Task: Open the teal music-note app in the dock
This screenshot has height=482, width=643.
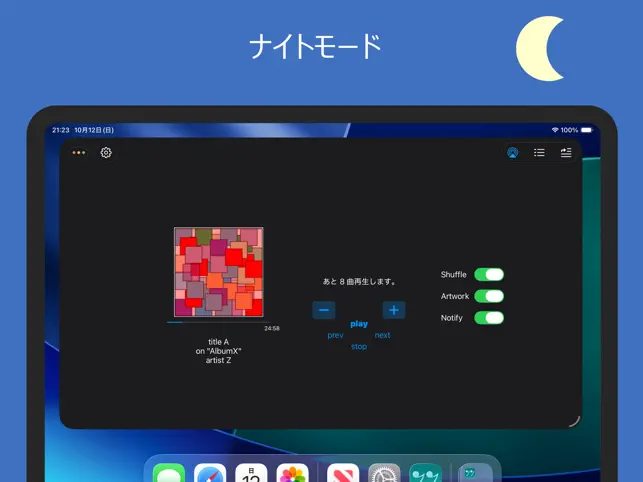Action: point(426,473)
